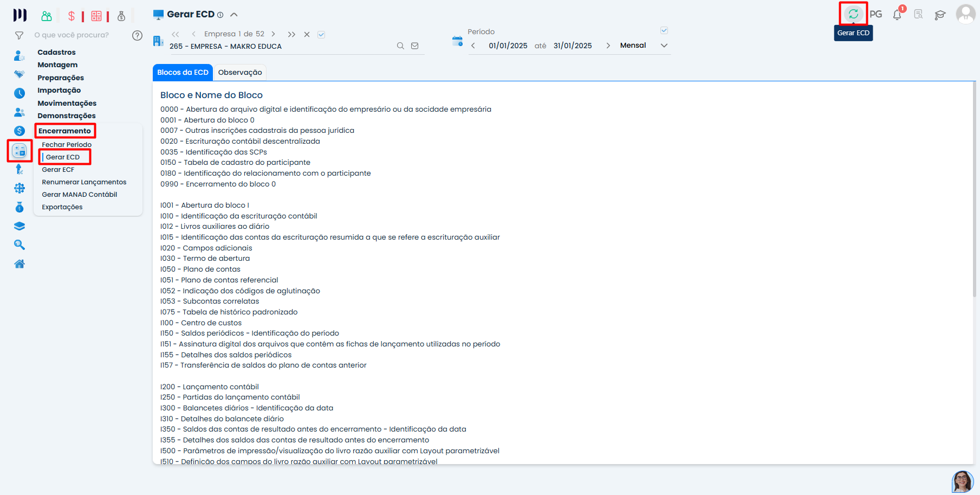Open Renumerar Lançamentos submenu item
This screenshot has width=980, height=495.
point(84,182)
